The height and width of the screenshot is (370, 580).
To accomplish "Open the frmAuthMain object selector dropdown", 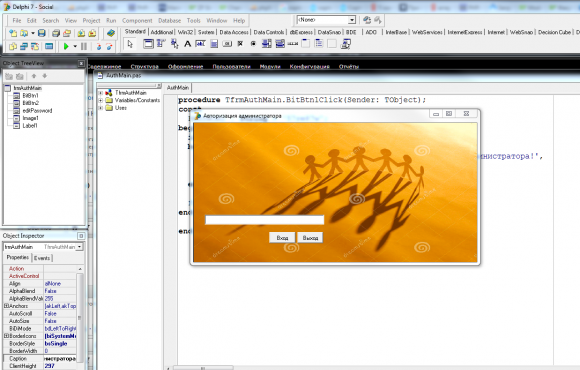I will [80, 247].
